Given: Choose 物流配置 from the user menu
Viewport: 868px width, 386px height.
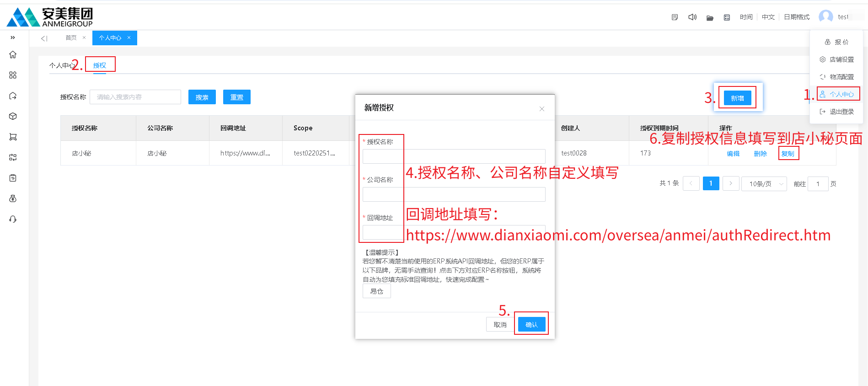Looking at the screenshot, I should (x=836, y=77).
